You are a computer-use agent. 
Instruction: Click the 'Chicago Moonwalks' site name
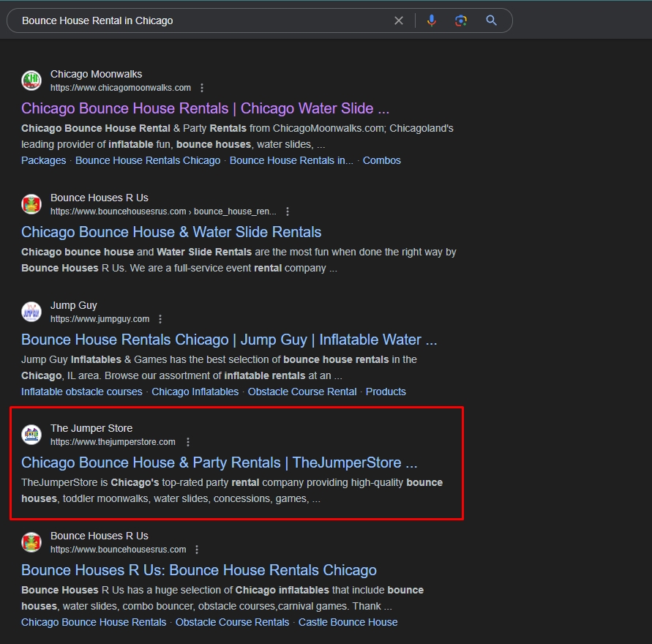coord(96,74)
